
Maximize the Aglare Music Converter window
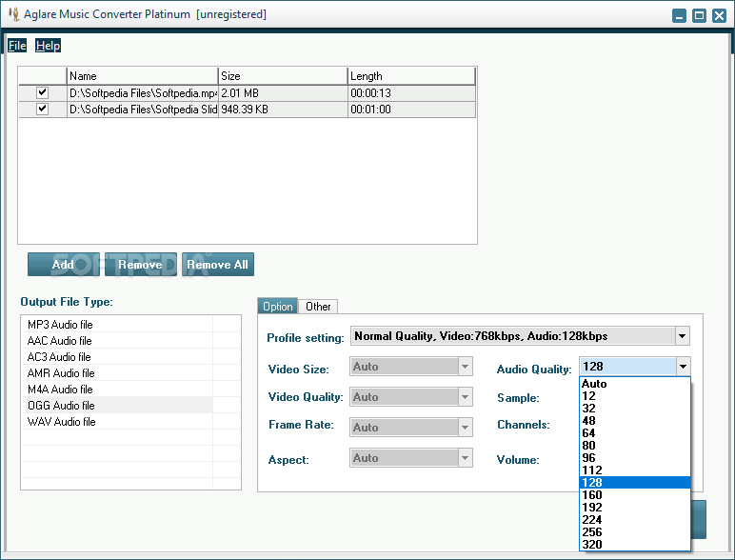coord(699,15)
